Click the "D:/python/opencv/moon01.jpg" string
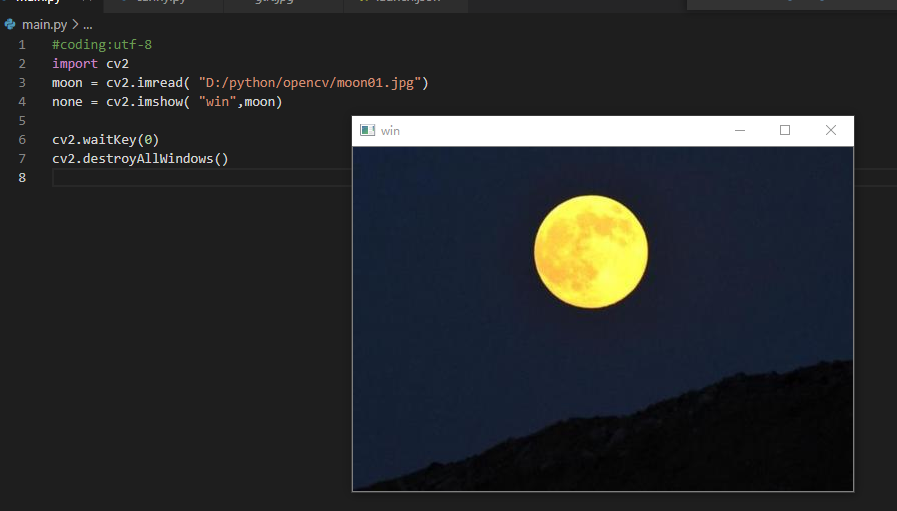The height and width of the screenshot is (511, 897). click(309, 82)
